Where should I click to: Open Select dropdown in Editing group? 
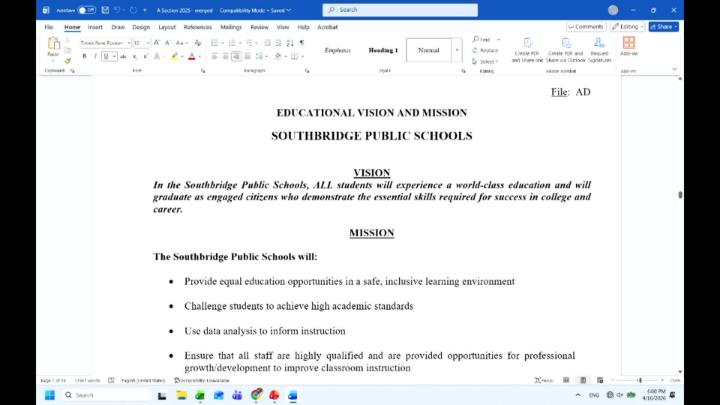[x=485, y=62]
